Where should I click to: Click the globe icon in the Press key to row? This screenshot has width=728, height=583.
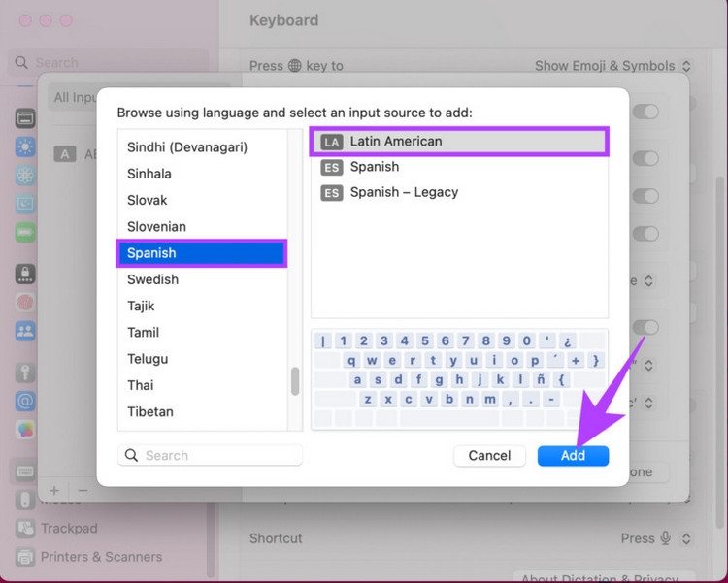coord(295,66)
